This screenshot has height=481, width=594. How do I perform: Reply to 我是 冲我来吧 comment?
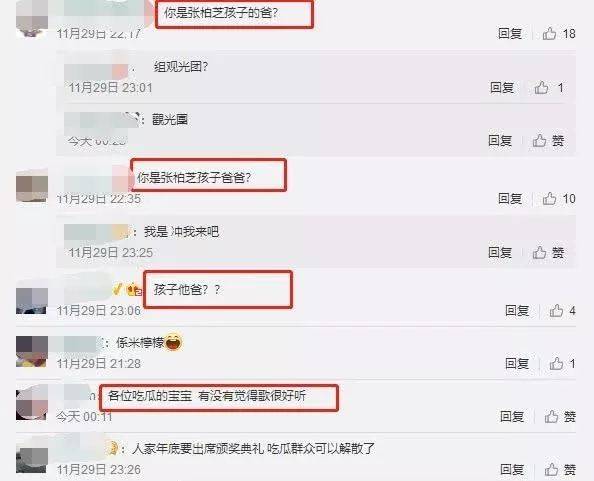tap(500, 252)
